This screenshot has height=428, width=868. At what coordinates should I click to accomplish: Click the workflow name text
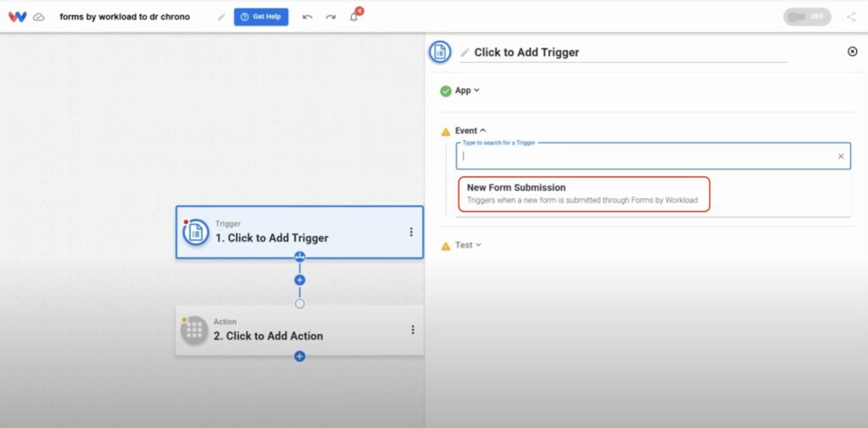125,17
